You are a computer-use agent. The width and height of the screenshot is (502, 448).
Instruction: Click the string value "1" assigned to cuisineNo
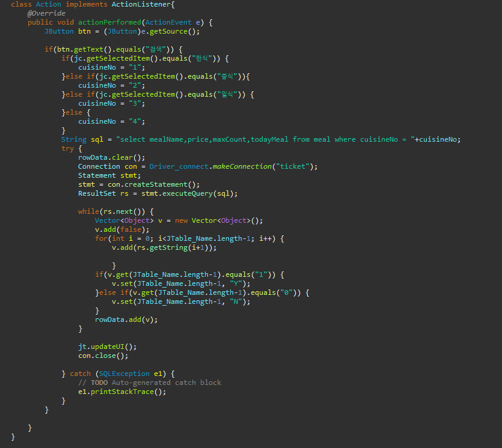(135, 67)
